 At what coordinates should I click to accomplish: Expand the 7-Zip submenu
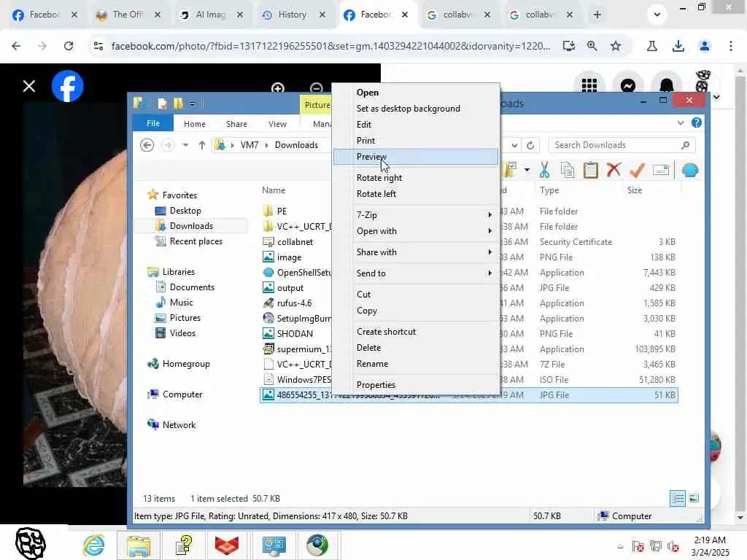tap(424, 215)
